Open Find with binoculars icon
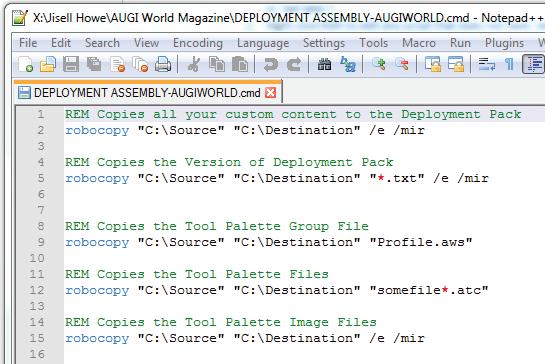This screenshot has width=545, height=364. (324, 64)
